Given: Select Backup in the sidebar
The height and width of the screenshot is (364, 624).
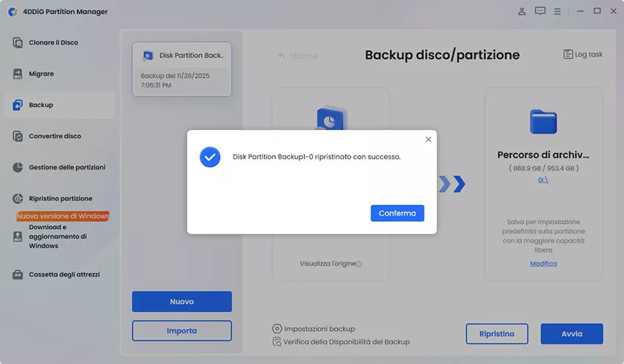Looking at the screenshot, I should coord(59,105).
